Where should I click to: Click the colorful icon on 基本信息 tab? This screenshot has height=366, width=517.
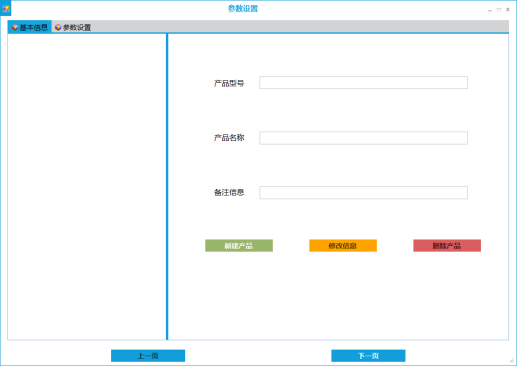point(15,27)
